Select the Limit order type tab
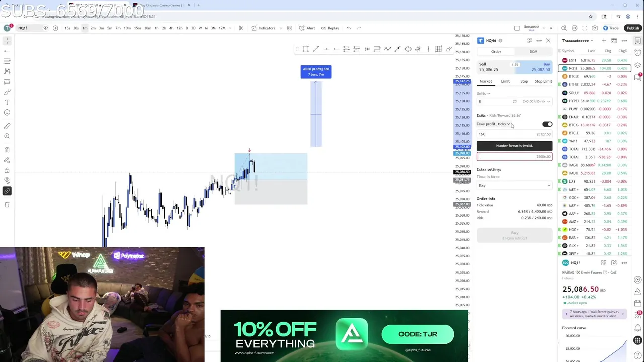Viewport: 644px width, 362px height. 505,81
